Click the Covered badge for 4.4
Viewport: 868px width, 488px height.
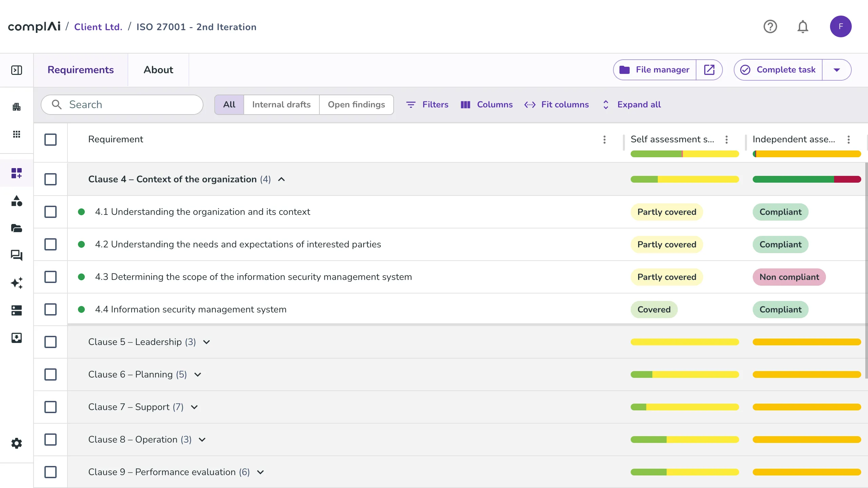[x=654, y=309]
